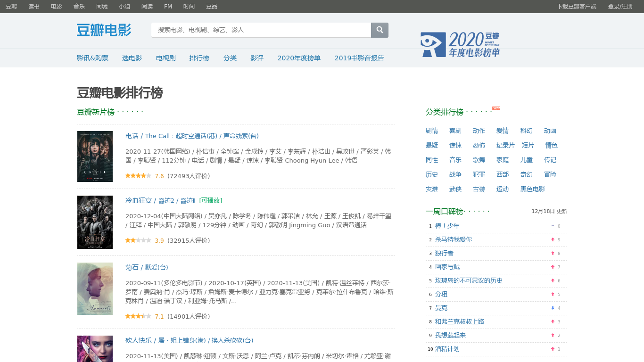Select the 黑色电影 category
The width and height of the screenshot is (644, 362).
[x=533, y=189]
